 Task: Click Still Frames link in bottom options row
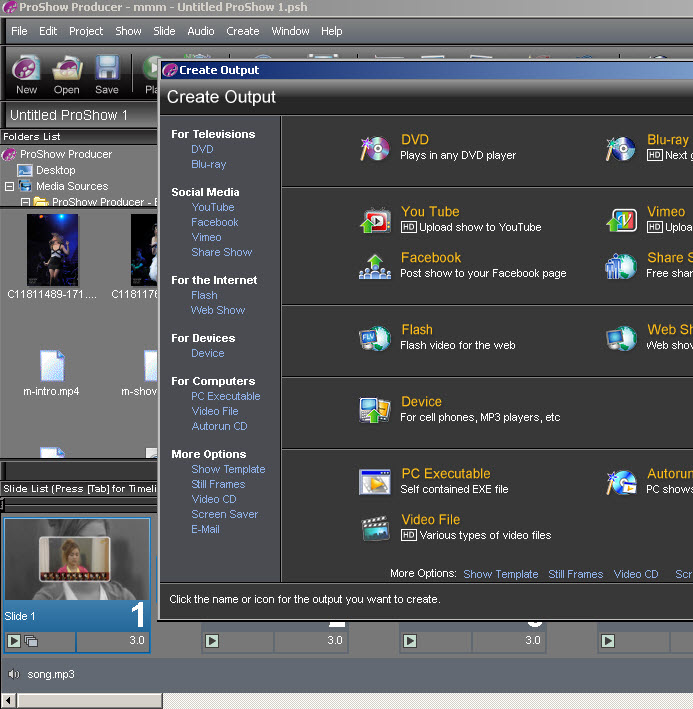pyautogui.click(x=575, y=574)
